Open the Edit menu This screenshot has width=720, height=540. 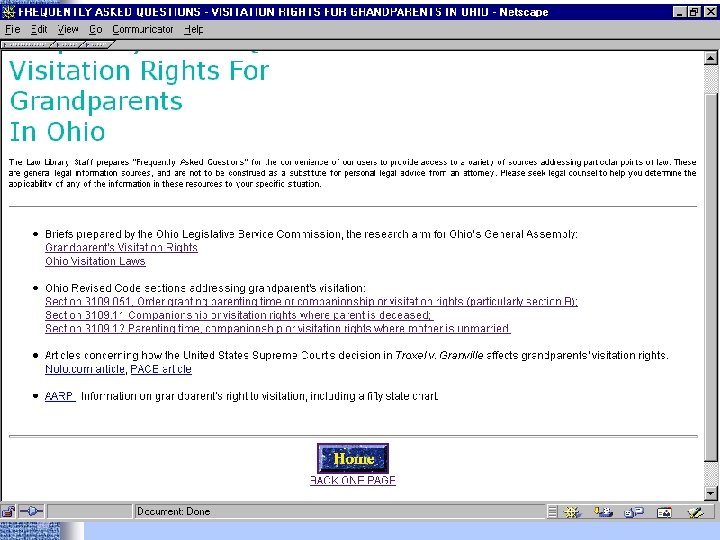tap(39, 29)
